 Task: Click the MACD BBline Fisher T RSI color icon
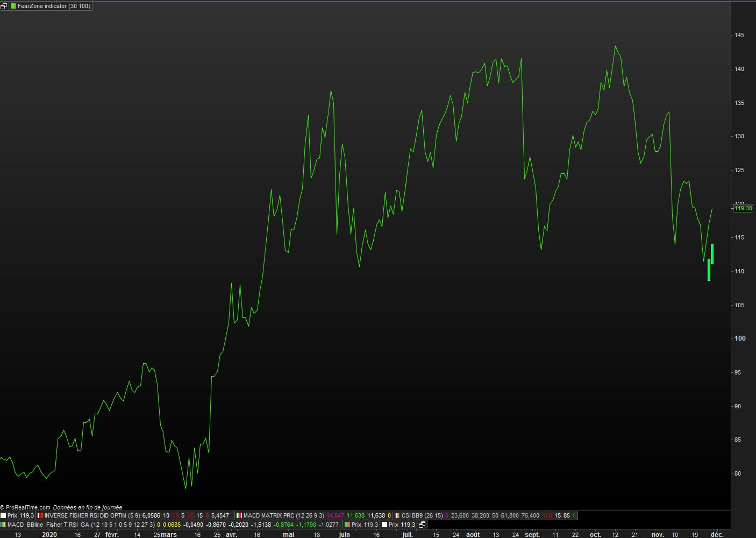click(x=3, y=525)
